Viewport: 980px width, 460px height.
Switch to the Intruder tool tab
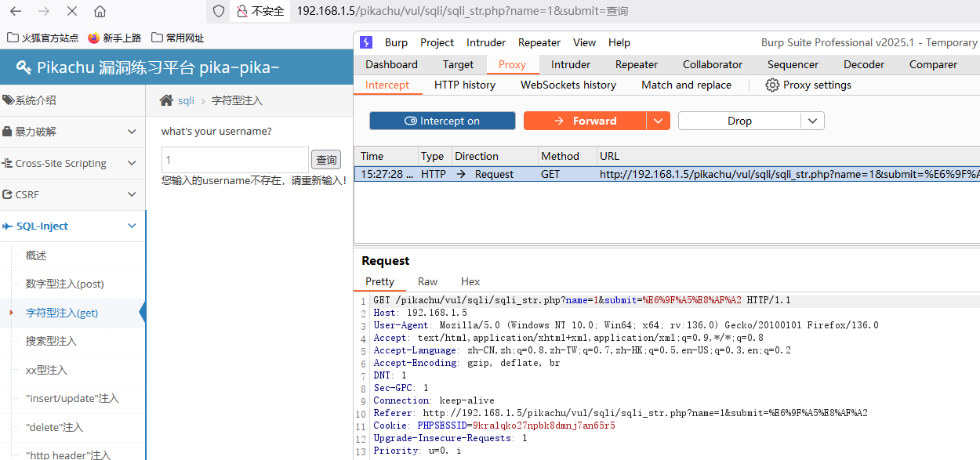coord(571,64)
